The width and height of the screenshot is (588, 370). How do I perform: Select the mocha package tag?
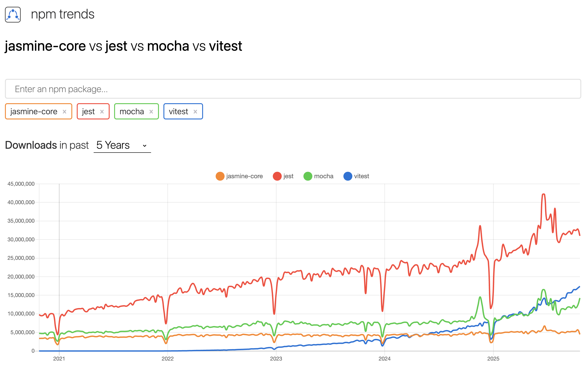(132, 112)
